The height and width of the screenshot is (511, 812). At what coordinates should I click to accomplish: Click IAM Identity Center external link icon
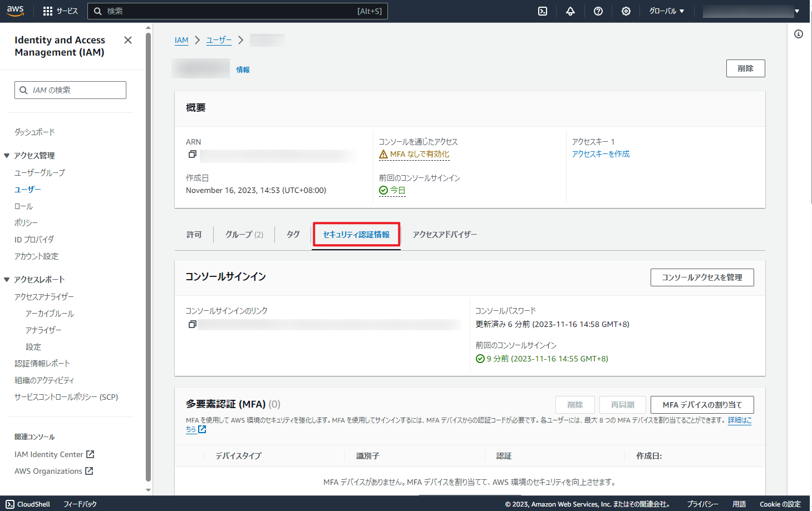[x=90, y=454]
